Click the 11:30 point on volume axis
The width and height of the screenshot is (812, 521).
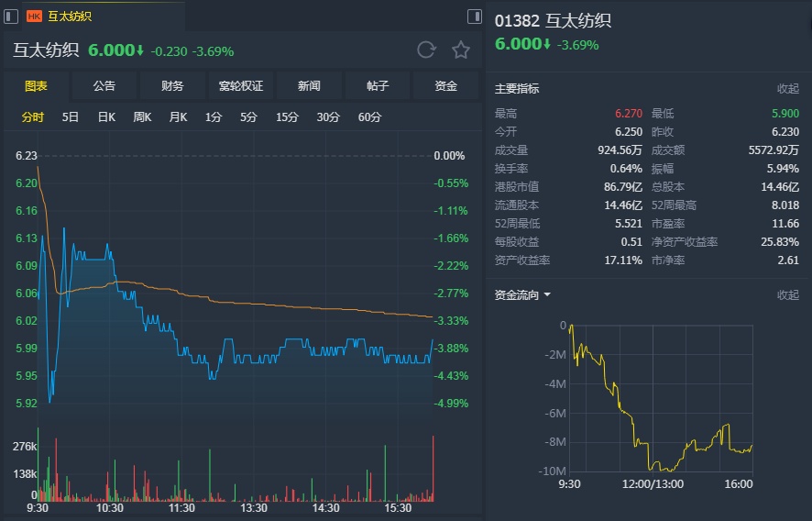(181, 508)
